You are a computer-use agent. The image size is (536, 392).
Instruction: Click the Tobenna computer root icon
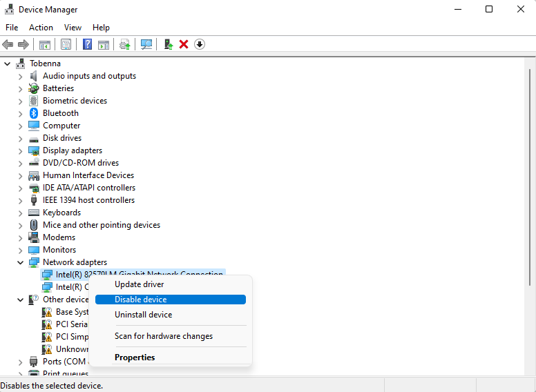point(21,63)
